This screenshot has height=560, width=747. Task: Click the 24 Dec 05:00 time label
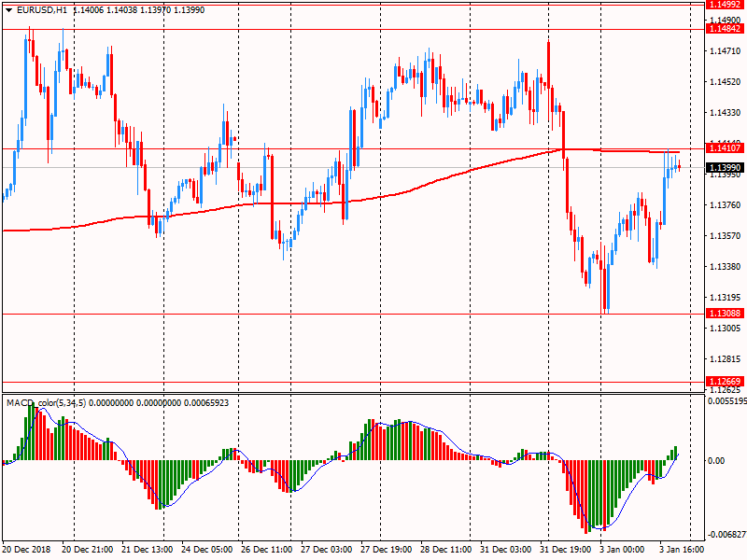coord(206,551)
